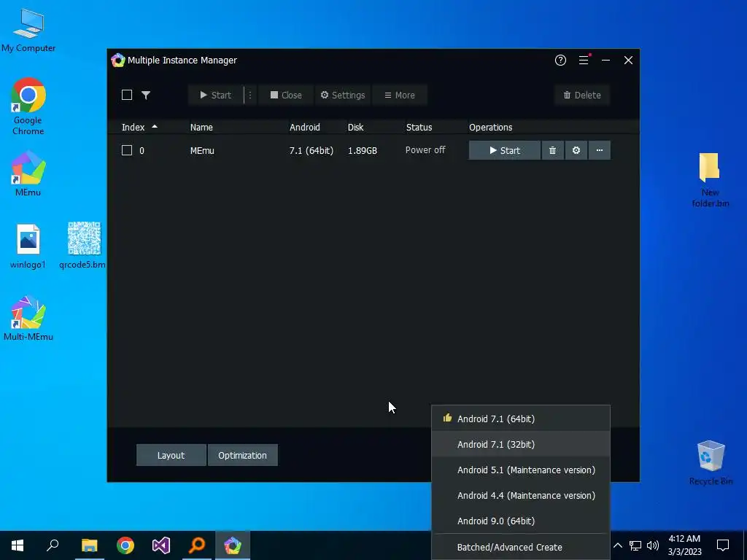The width and height of the screenshot is (747, 560).
Task: Select winlogo1 image file on desktop
Action: click(28, 246)
